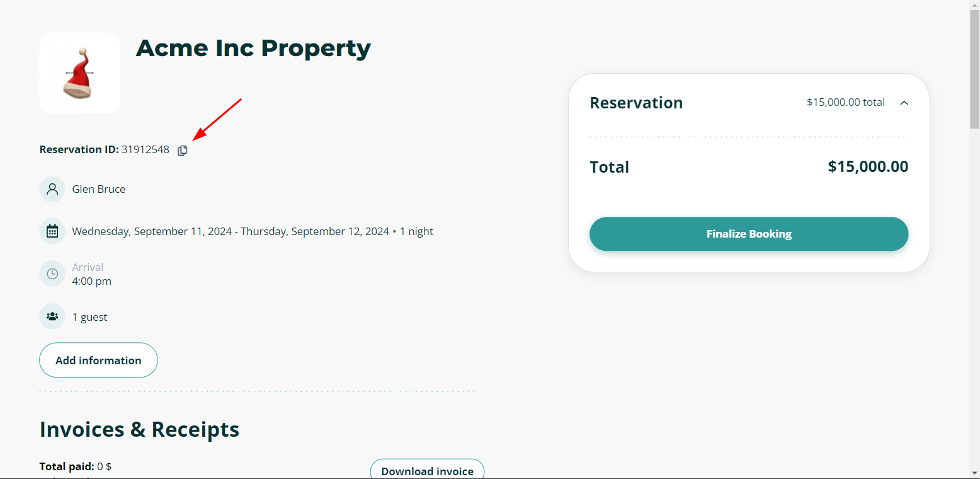Image resolution: width=980 pixels, height=479 pixels.
Task: Click the Acme Inc Property page title
Action: [253, 47]
